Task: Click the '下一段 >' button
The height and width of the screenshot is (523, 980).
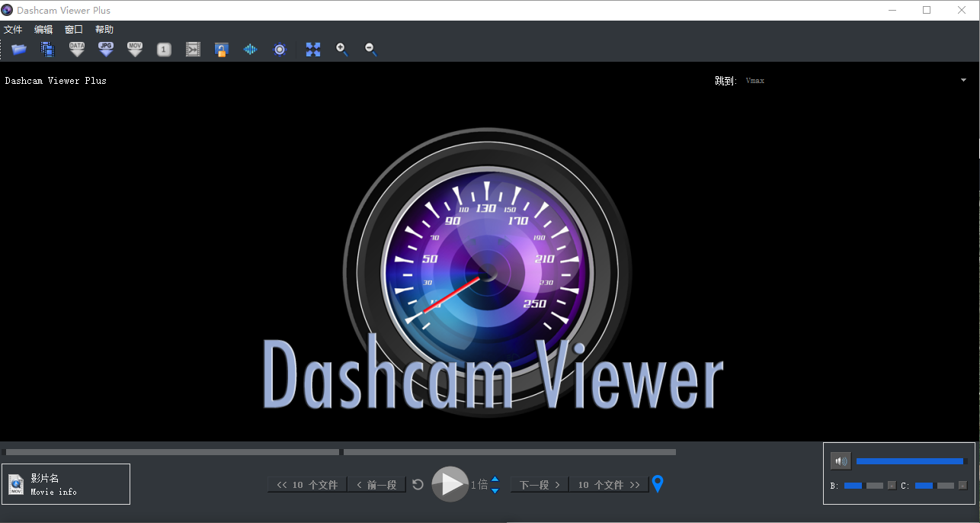Action: tap(540, 485)
